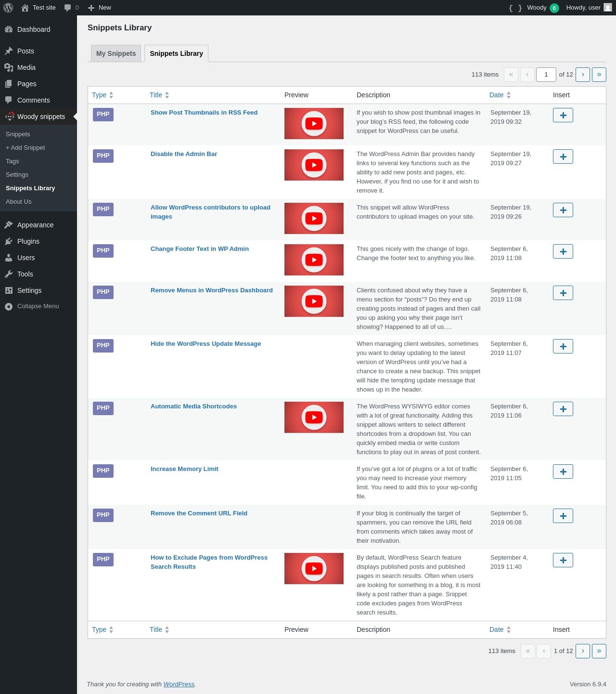616x694 pixels.
Task: Insert the Increase Memory Limit snippet
Action: coord(563,471)
